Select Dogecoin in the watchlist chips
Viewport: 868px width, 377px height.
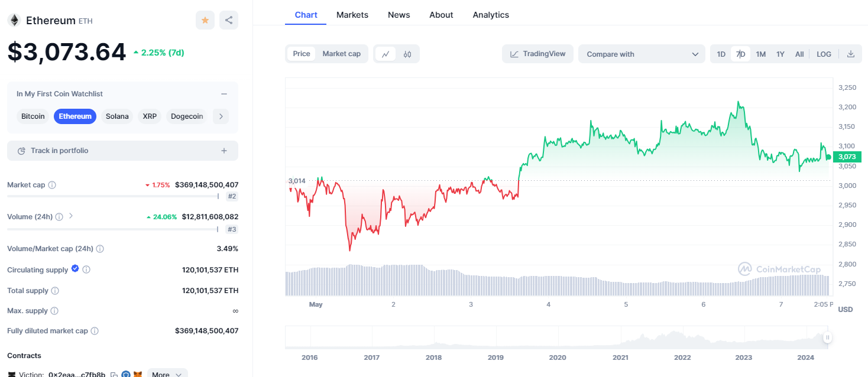pyautogui.click(x=187, y=116)
